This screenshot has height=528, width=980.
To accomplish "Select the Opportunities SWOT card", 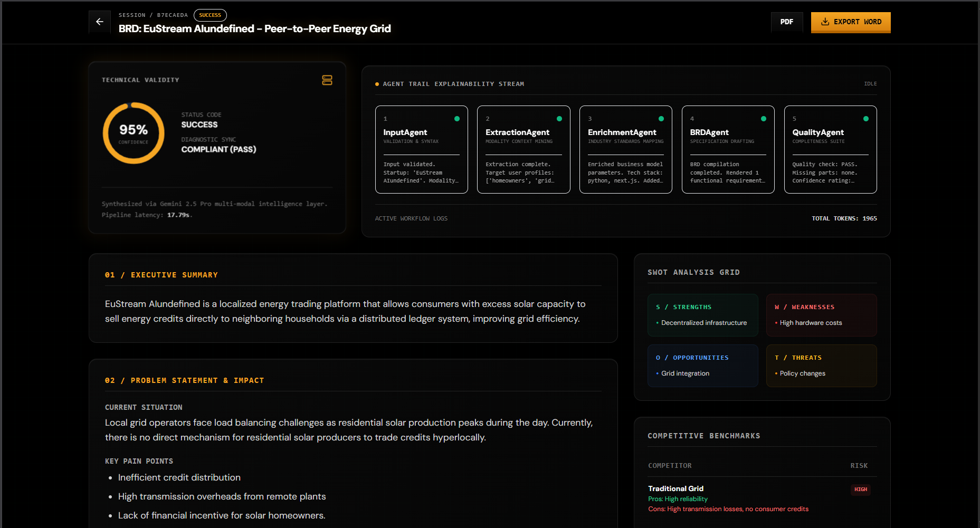I will tap(703, 366).
